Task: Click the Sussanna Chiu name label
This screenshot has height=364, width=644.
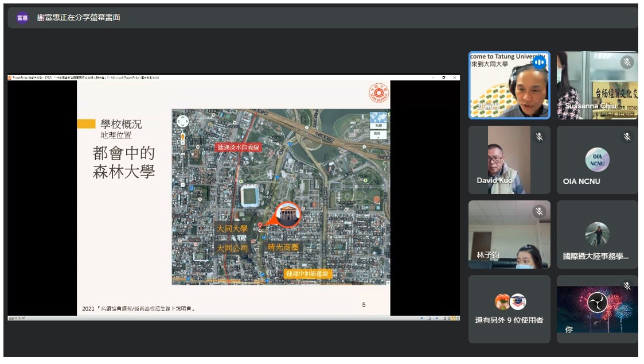Action: (590, 106)
